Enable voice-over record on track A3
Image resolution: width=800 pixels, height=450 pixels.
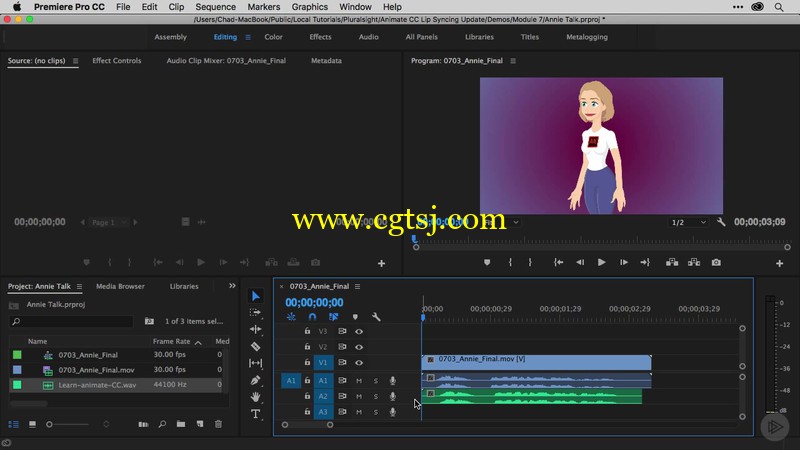coord(393,412)
